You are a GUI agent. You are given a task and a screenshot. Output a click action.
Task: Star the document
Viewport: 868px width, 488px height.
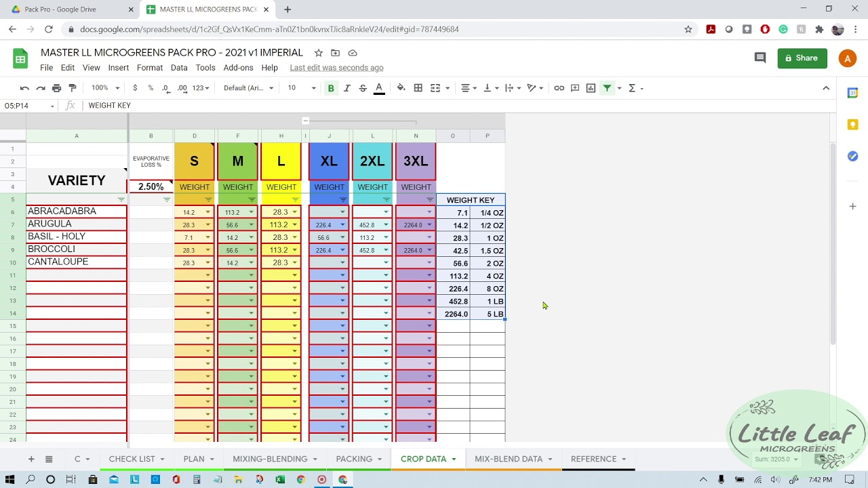318,53
